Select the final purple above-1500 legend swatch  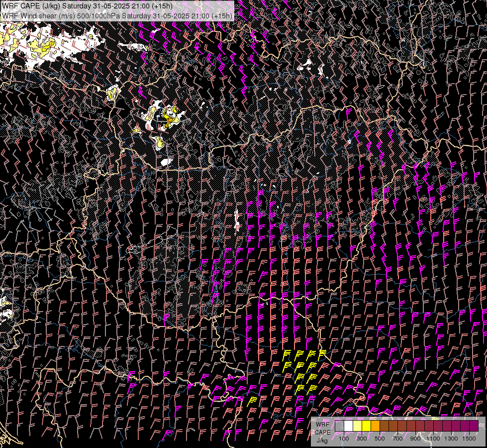tap(474, 426)
